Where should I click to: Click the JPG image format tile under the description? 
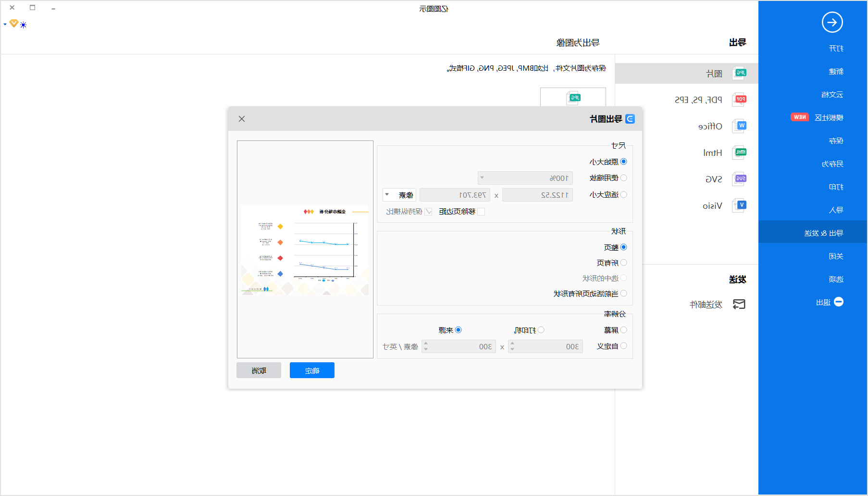(573, 97)
